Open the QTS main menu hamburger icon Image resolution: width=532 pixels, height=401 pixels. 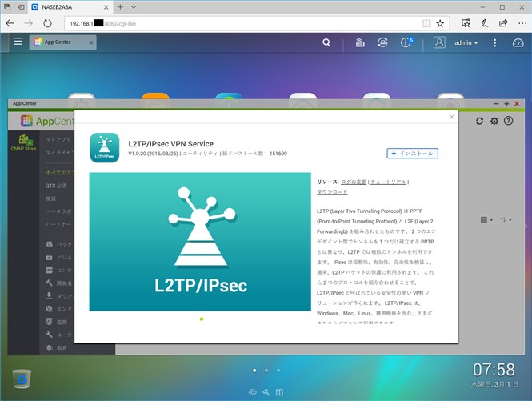point(18,42)
